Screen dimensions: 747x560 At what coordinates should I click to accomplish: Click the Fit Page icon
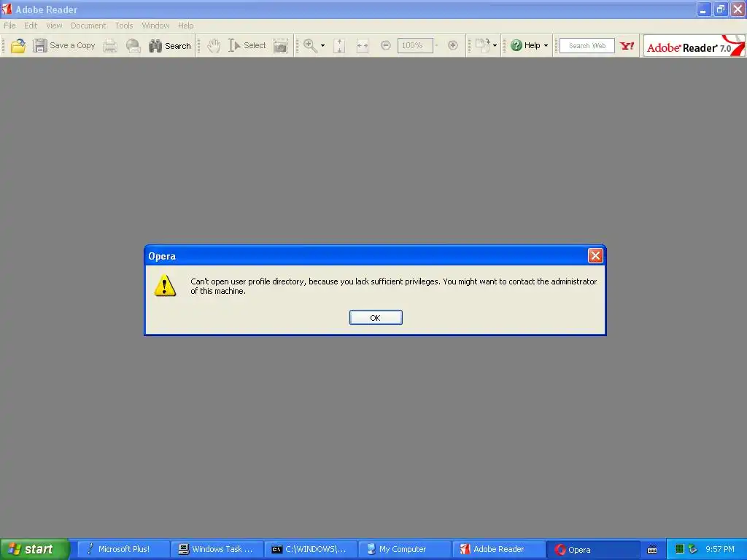pos(339,46)
